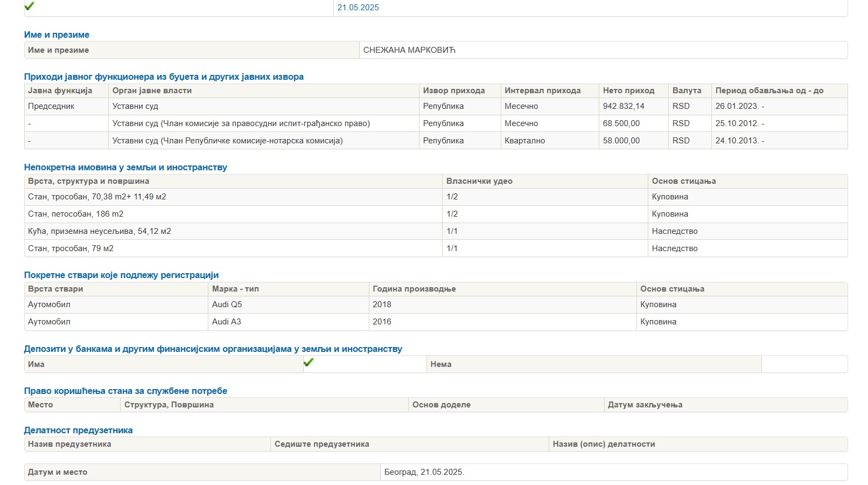Click the Приходи јавног функционера section heading
Viewport: 868px width, 485px height.
164,77
